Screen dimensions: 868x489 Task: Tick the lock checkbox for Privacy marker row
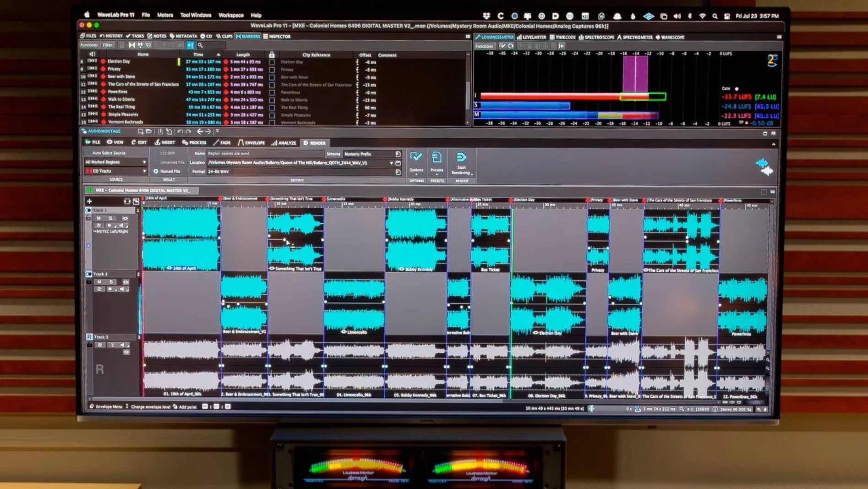(272, 70)
